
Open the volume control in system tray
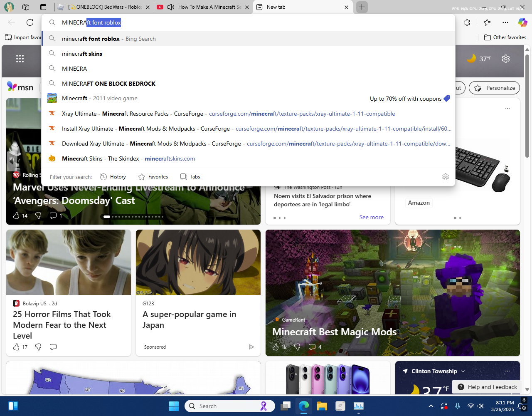click(x=480, y=406)
